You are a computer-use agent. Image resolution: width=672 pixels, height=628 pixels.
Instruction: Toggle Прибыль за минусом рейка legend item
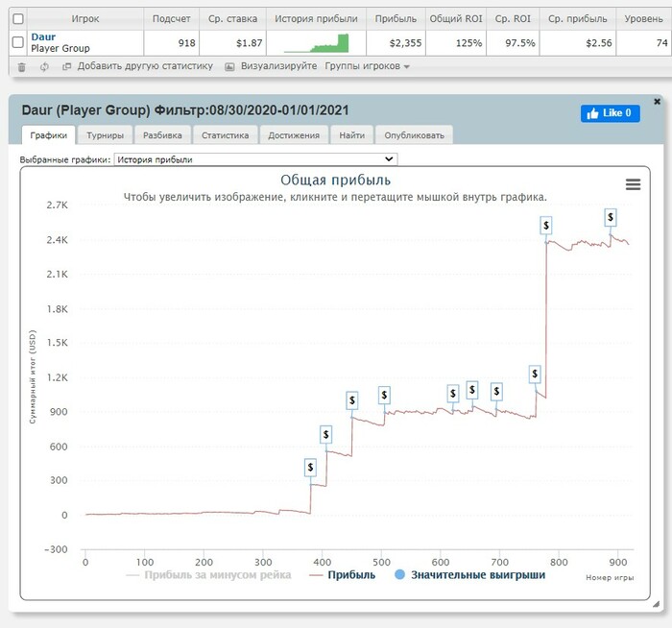coord(208,575)
